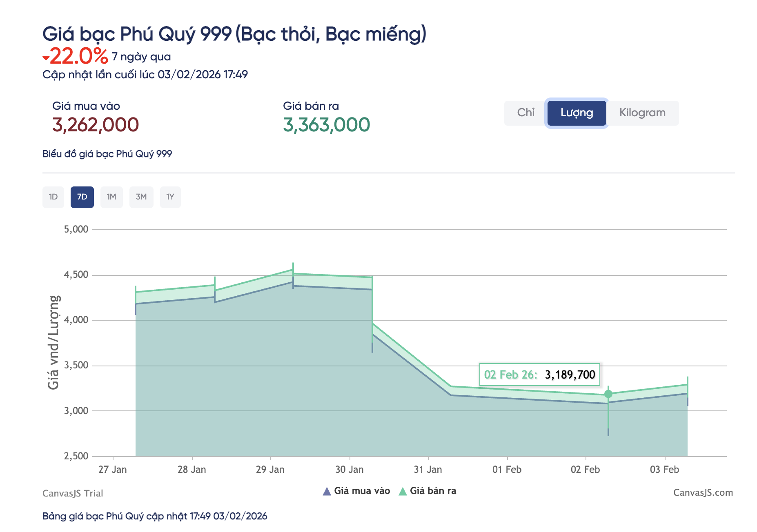
Task: Select the 7D time range
Action: coord(82,197)
